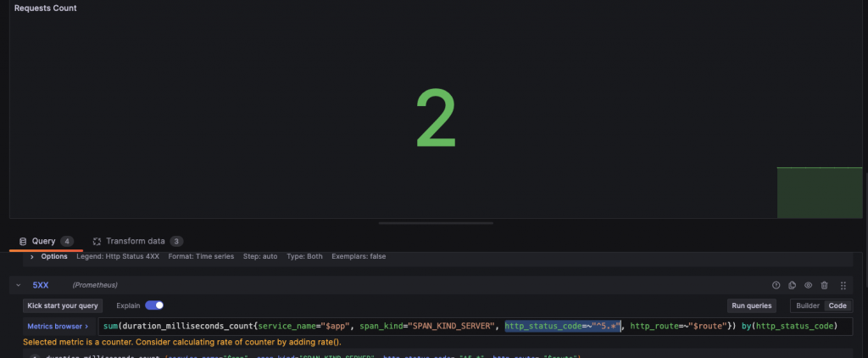Click the Run queries button
Screen dimensions: 868x358
click(752, 306)
